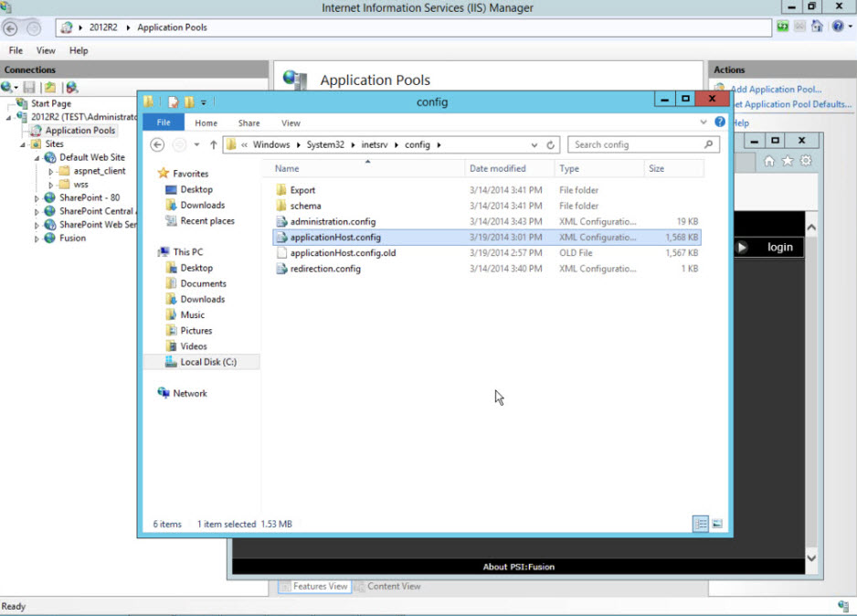Open the IIS Manager View menu
The width and height of the screenshot is (857, 616).
tap(46, 50)
